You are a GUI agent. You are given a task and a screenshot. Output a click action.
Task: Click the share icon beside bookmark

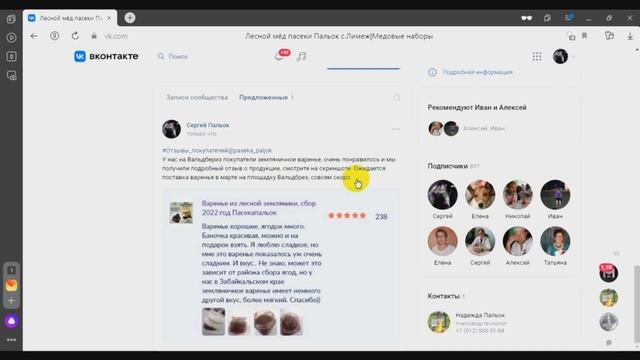[x=572, y=36]
